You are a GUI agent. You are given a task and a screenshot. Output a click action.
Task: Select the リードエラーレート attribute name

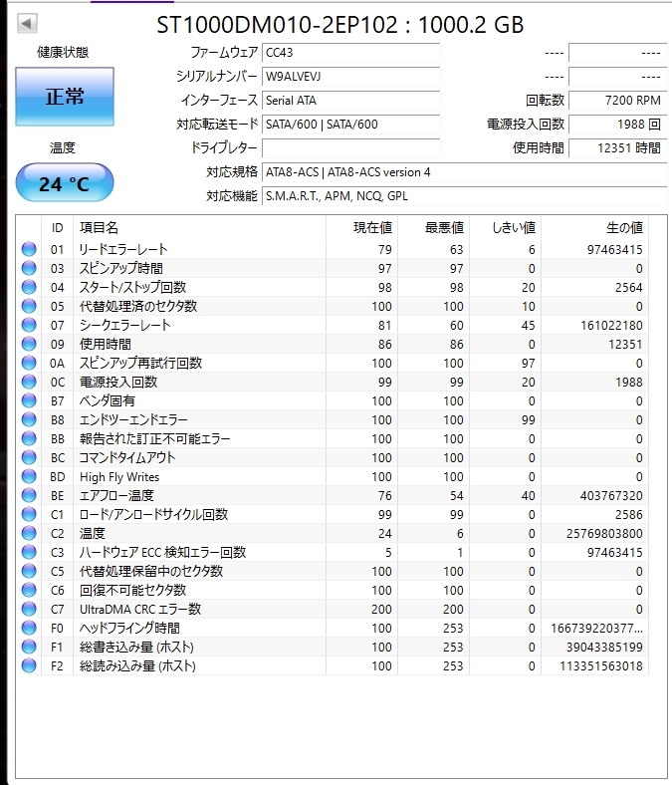tap(123, 249)
